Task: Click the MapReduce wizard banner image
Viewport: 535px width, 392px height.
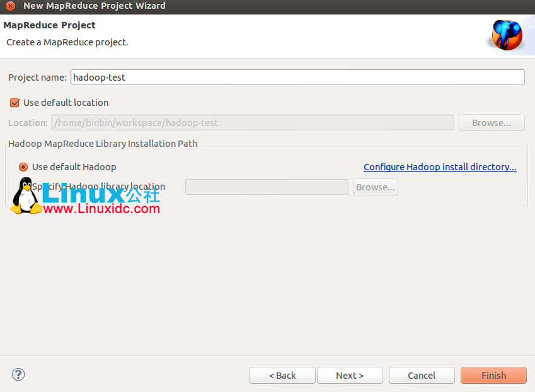Action: pyautogui.click(x=508, y=35)
